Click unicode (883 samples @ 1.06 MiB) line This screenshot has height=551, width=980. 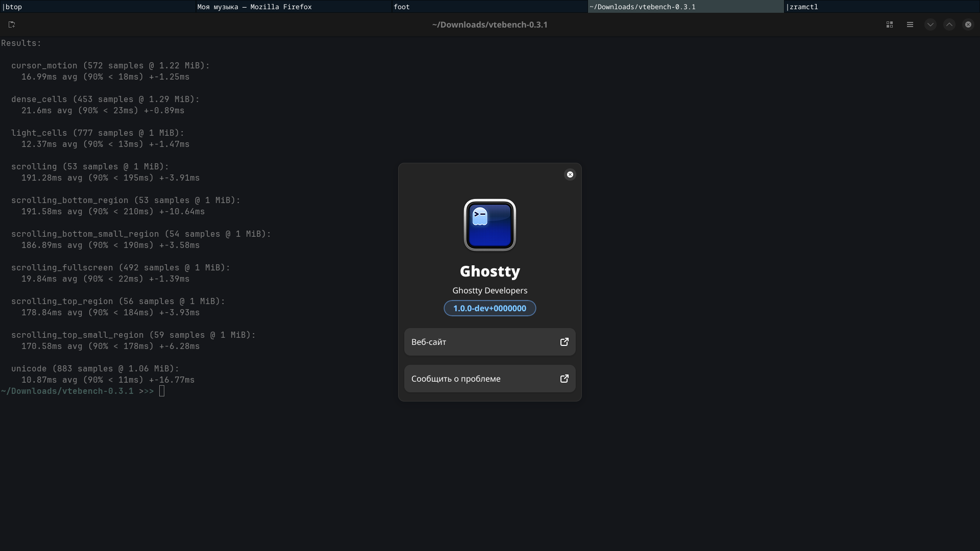(x=95, y=369)
